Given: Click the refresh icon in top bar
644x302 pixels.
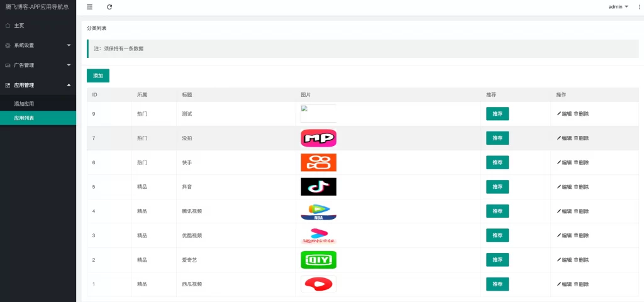Looking at the screenshot, I should pyautogui.click(x=109, y=7).
